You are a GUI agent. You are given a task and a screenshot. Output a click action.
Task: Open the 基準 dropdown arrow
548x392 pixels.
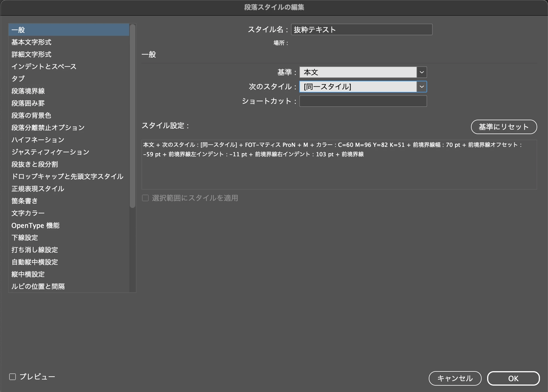pyautogui.click(x=422, y=72)
